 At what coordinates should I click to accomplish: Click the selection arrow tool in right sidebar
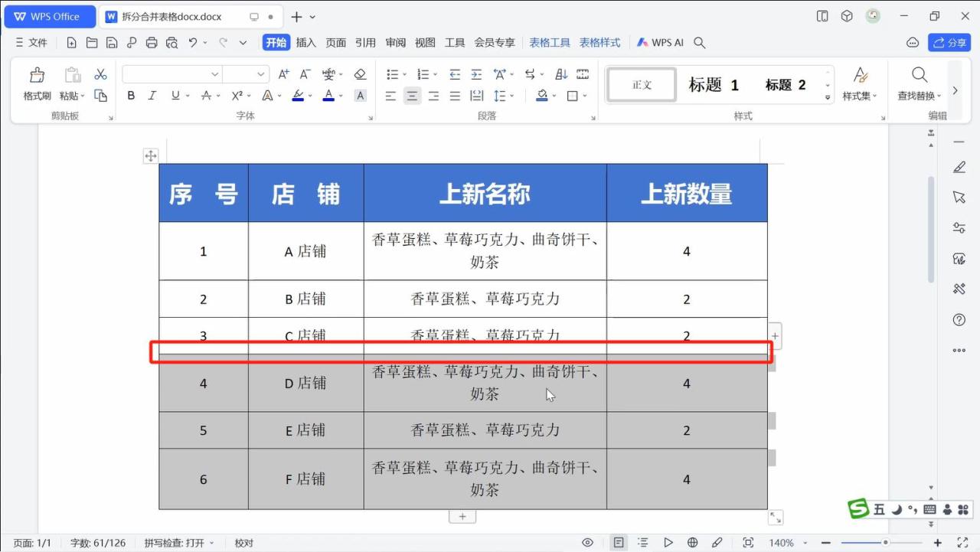[x=959, y=198]
